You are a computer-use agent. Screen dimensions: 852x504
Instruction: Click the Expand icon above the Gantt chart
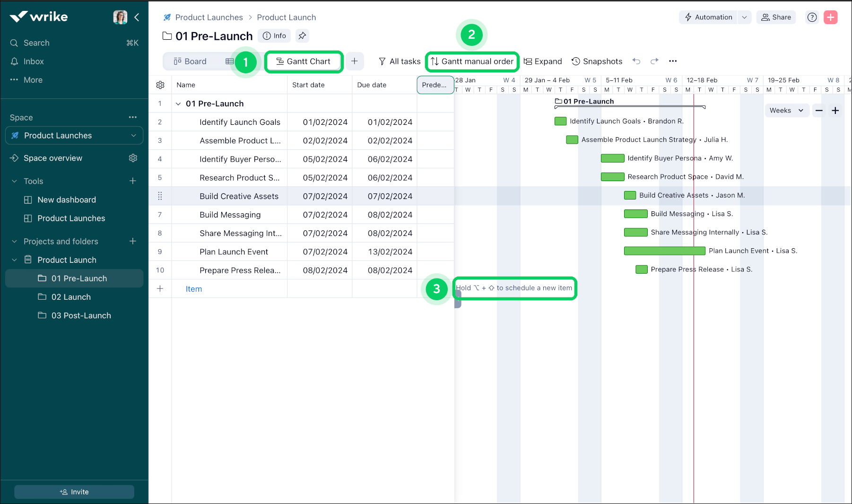(543, 61)
